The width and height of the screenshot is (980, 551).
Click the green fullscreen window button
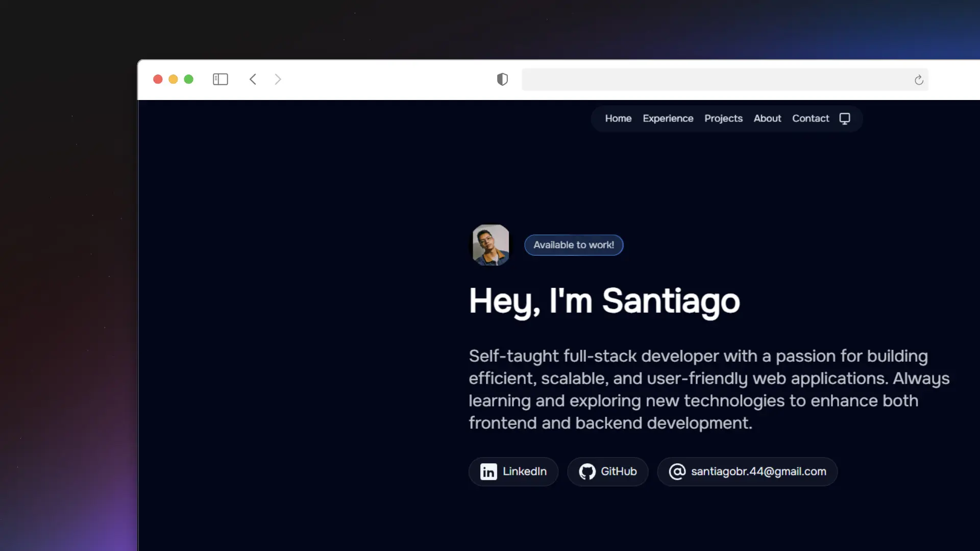(188, 79)
